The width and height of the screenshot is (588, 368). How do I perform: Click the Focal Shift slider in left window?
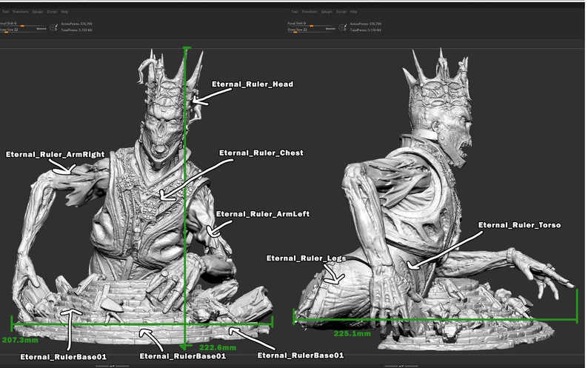(x=23, y=24)
